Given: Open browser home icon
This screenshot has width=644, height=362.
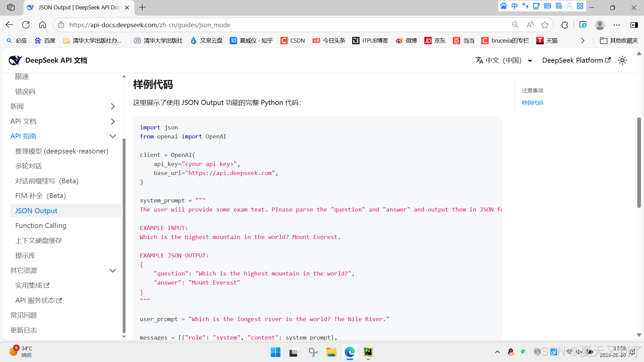Looking at the screenshot, I should 43,24.
